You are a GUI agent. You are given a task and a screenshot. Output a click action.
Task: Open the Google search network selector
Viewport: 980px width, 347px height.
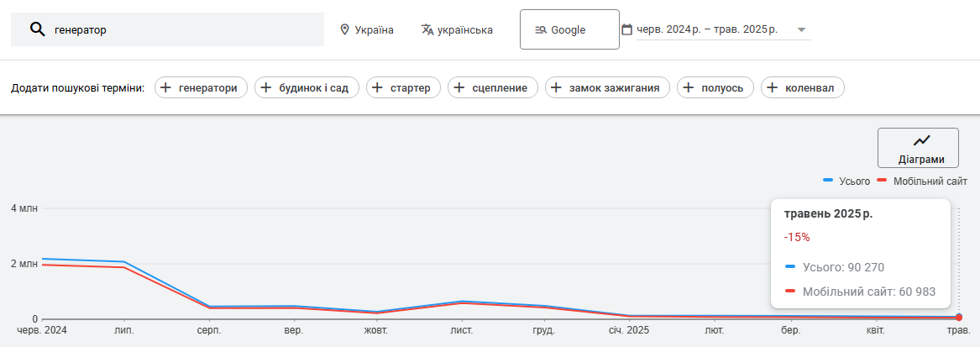pyautogui.click(x=569, y=29)
